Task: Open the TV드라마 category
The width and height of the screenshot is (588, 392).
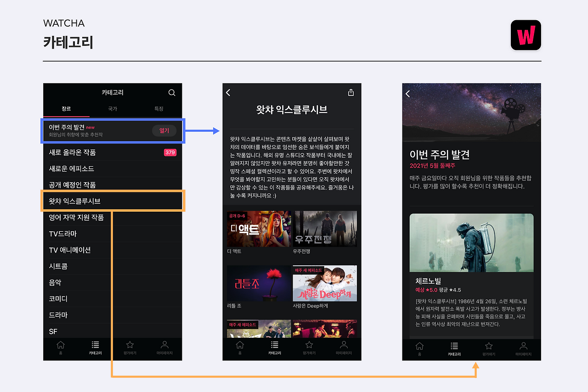Action: click(113, 234)
